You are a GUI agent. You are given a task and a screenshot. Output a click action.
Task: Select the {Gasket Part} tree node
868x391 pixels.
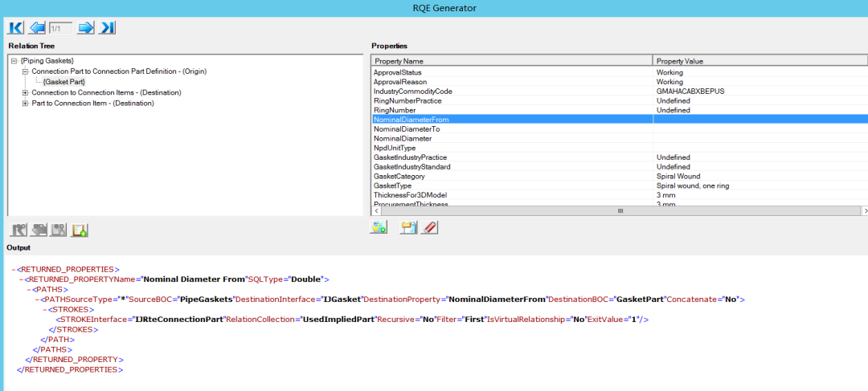[64, 82]
